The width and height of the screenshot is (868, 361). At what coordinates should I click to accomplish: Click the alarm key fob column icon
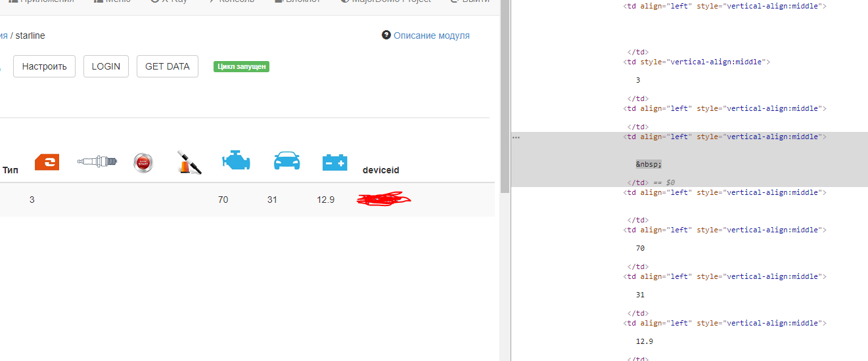click(189, 162)
